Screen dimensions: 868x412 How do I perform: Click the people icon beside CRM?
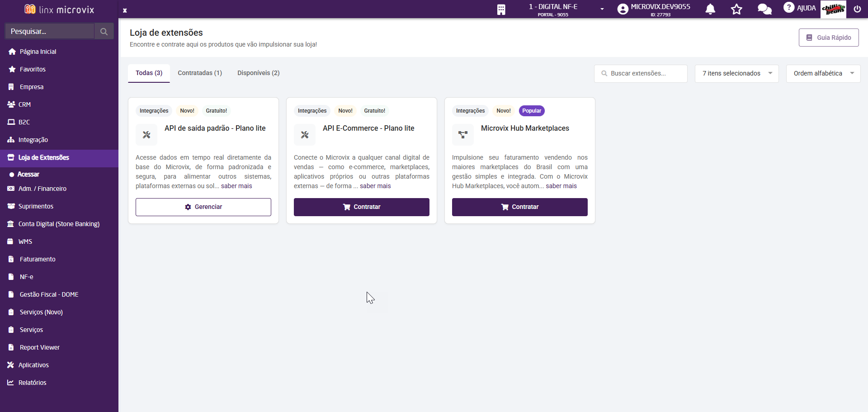[11, 104]
